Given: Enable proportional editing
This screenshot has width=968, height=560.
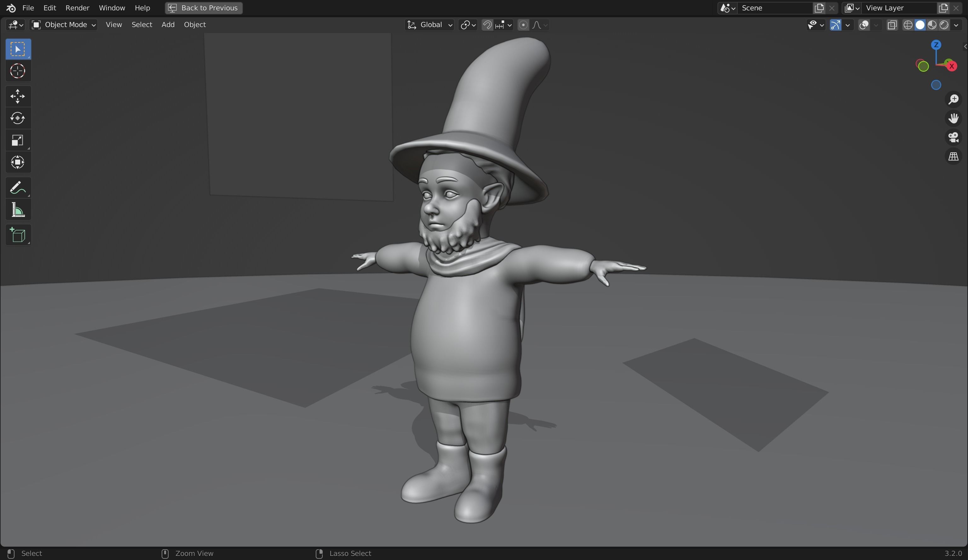Looking at the screenshot, I should [523, 25].
